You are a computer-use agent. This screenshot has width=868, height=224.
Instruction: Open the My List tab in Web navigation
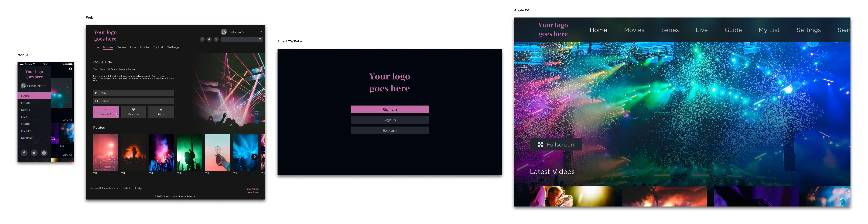point(158,47)
